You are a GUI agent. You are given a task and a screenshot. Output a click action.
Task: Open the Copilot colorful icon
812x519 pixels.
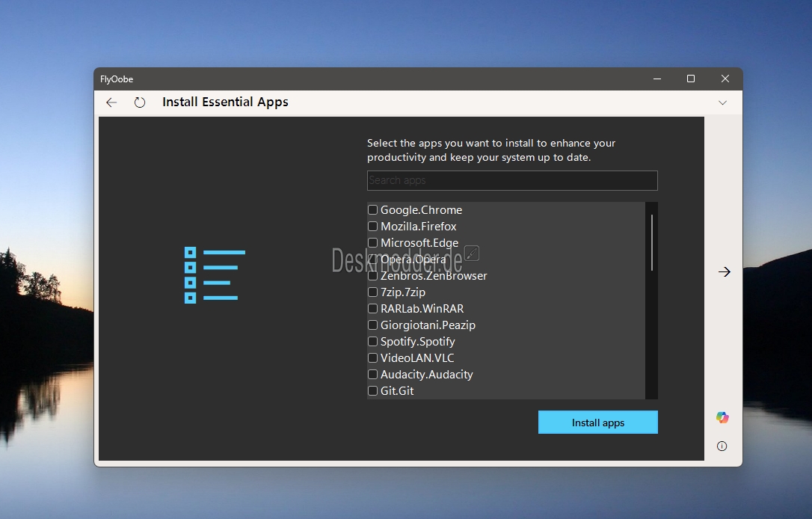[722, 417]
